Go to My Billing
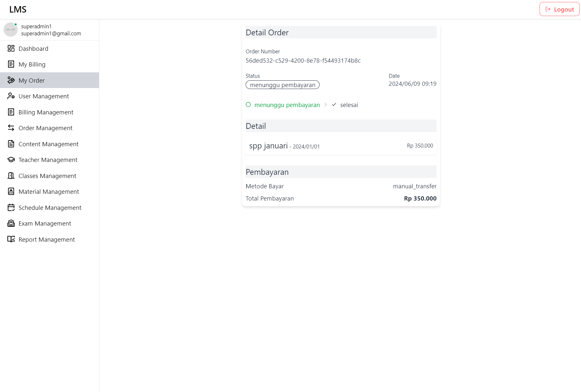This screenshot has height=392, width=581. point(50,64)
